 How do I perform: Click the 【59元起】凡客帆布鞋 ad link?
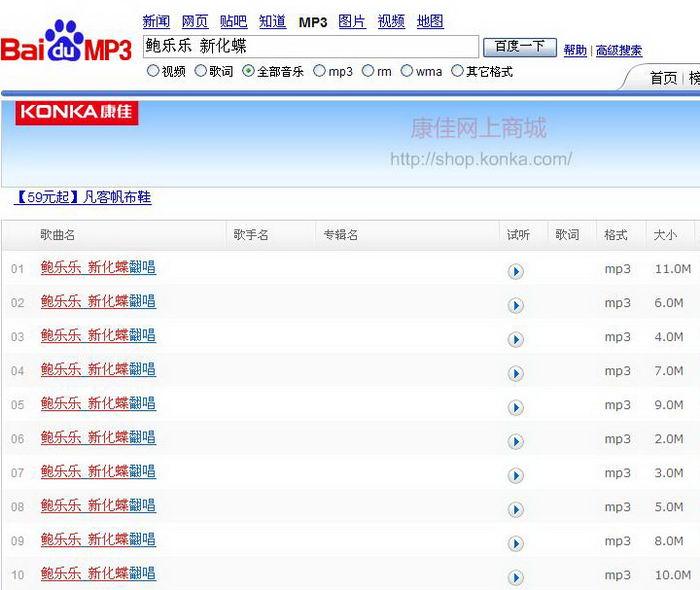coord(82,198)
